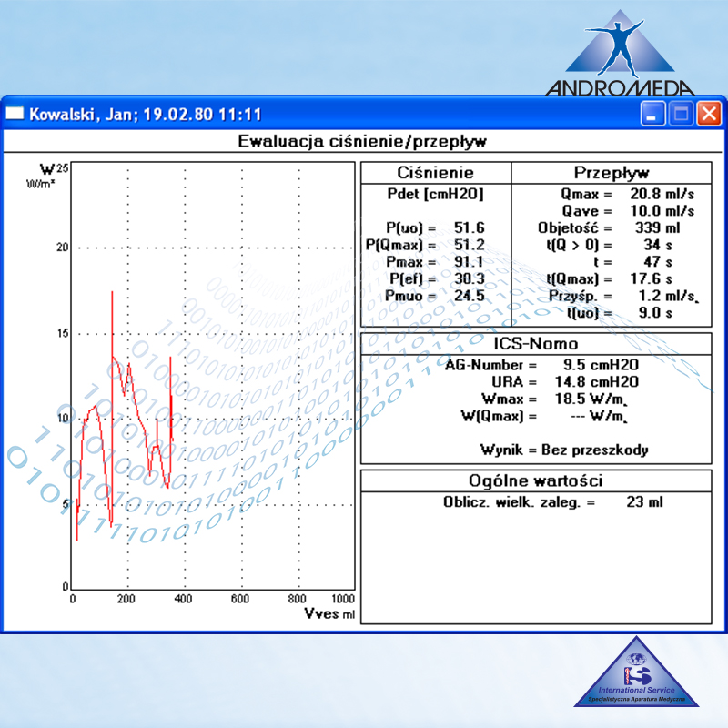Click the window icon beside Kowalski, Jan
Viewport: 728px width, 728px height.
[15, 113]
